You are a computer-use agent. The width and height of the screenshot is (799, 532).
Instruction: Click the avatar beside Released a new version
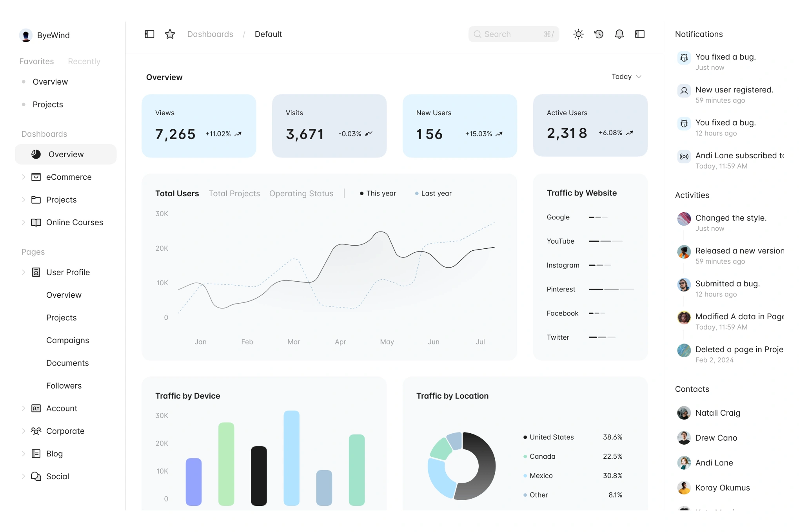(x=684, y=252)
